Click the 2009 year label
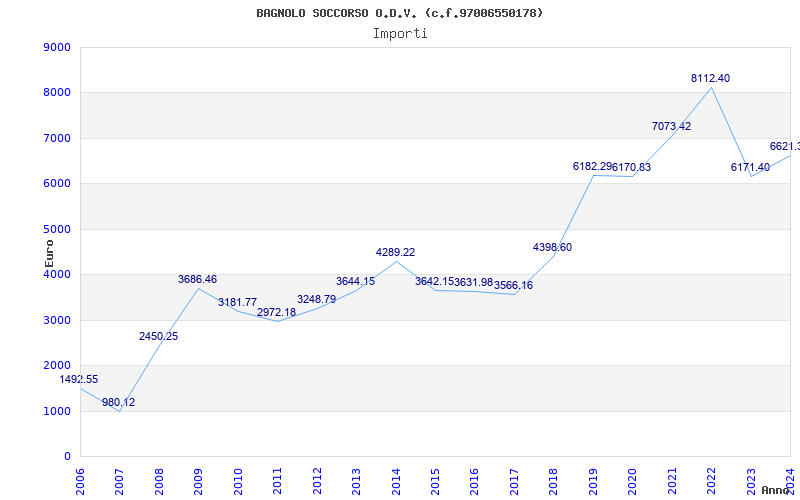This screenshot has height=500, width=800. pyautogui.click(x=198, y=482)
